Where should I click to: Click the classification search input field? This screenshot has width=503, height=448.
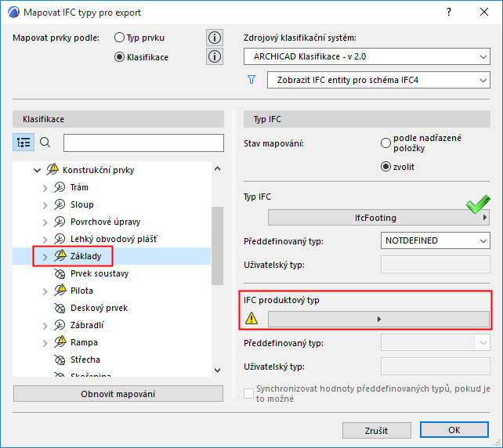pos(137,143)
